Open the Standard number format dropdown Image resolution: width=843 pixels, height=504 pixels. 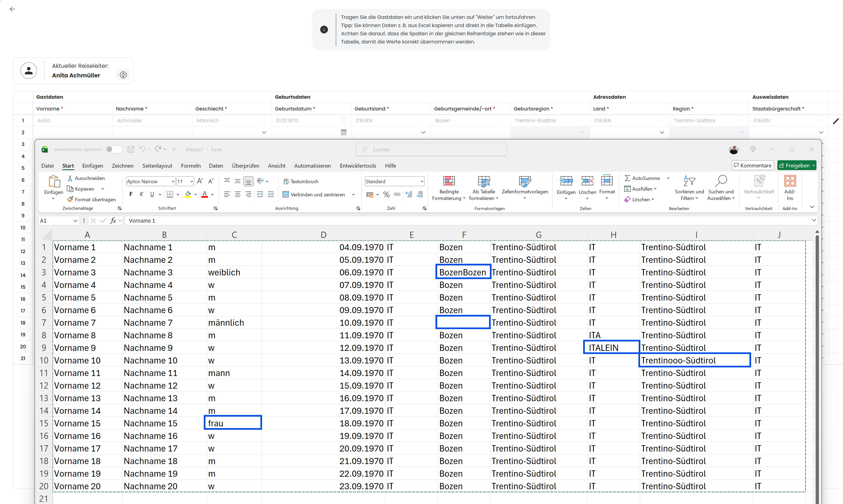click(421, 181)
